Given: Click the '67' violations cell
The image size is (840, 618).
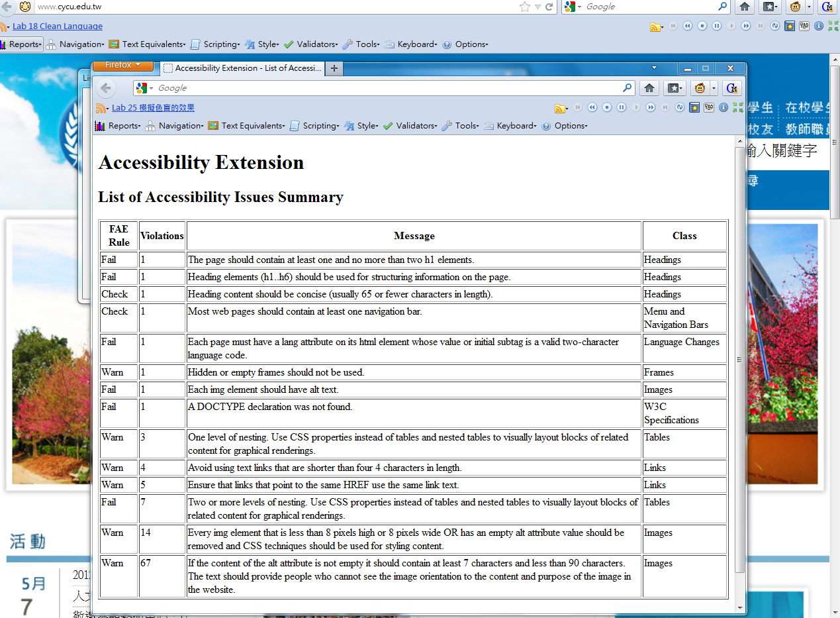Looking at the screenshot, I should point(162,576).
